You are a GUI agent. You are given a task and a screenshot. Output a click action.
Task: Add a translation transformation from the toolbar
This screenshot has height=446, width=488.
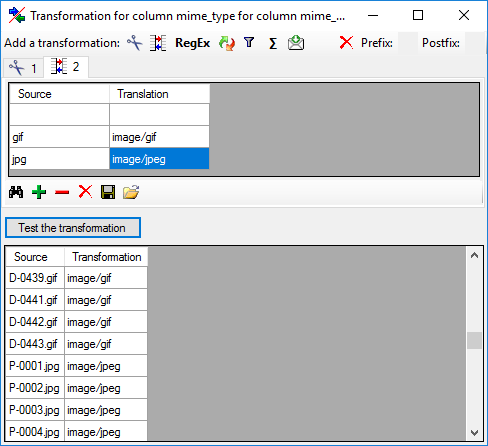coord(158,43)
